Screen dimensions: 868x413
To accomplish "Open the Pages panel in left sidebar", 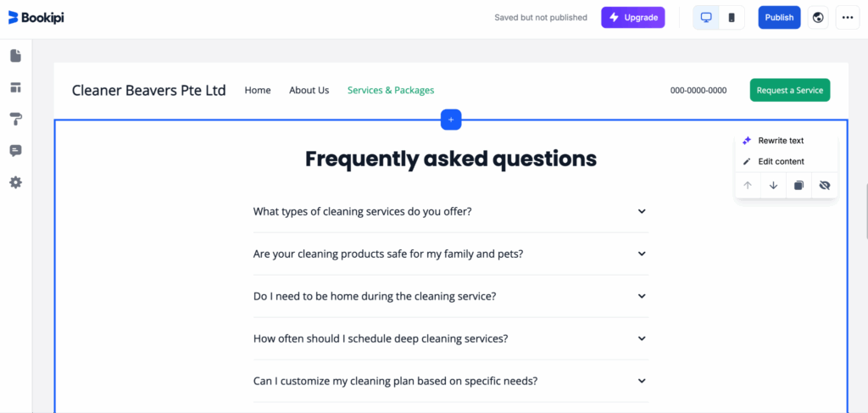I will pyautogui.click(x=15, y=56).
